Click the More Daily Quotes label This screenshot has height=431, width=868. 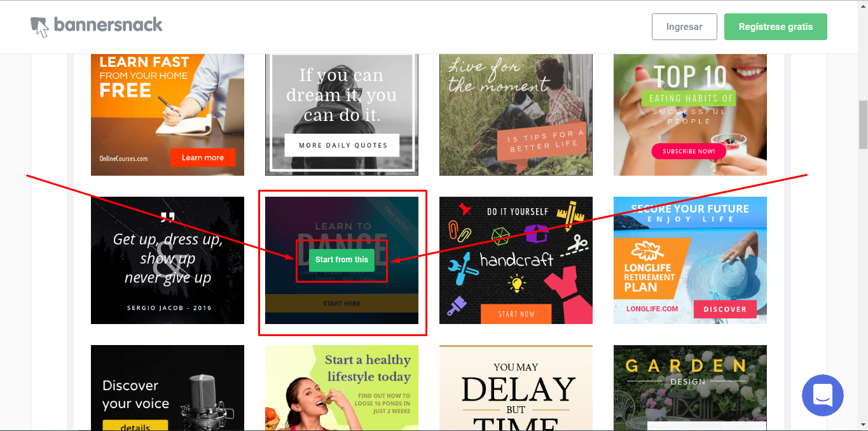point(342,145)
